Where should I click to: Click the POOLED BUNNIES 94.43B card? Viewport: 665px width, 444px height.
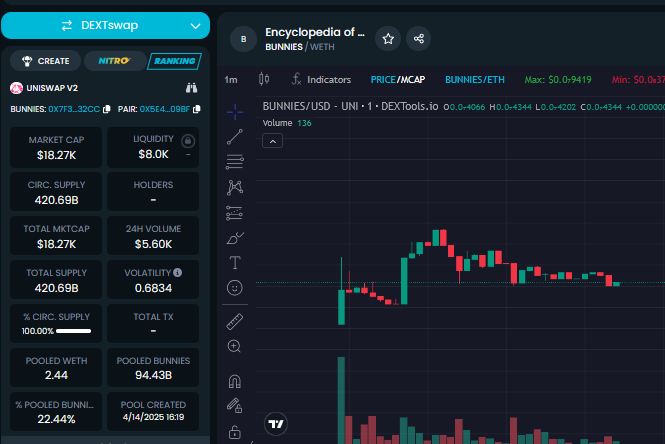pyautogui.click(x=153, y=368)
